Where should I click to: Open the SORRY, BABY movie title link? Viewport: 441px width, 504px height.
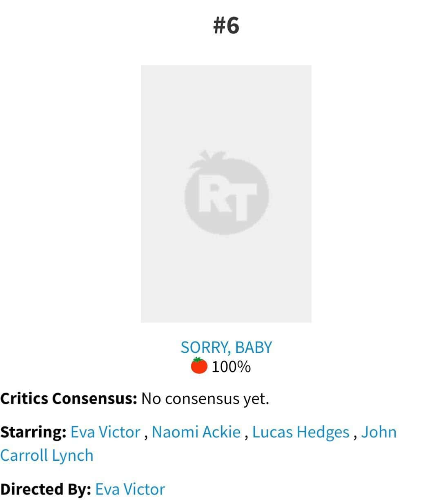pyautogui.click(x=226, y=347)
